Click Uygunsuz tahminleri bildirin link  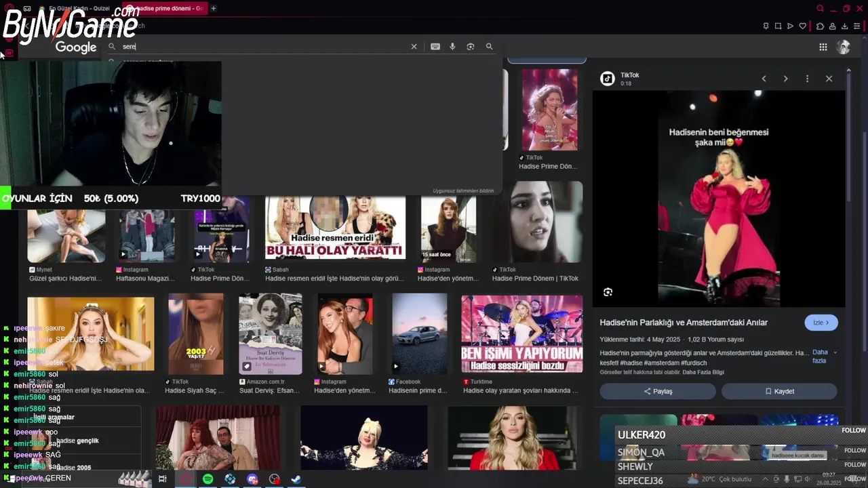463,191
